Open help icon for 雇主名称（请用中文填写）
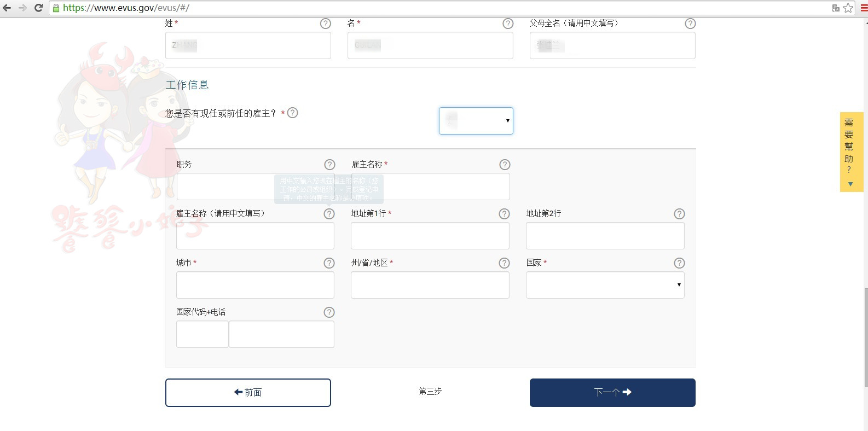The width and height of the screenshot is (868, 431). (329, 214)
